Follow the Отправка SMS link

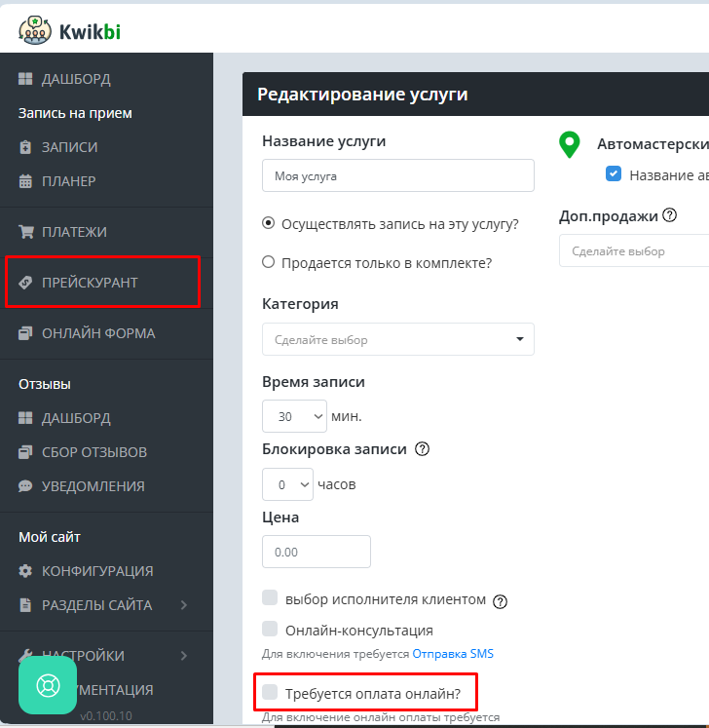(453, 653)
